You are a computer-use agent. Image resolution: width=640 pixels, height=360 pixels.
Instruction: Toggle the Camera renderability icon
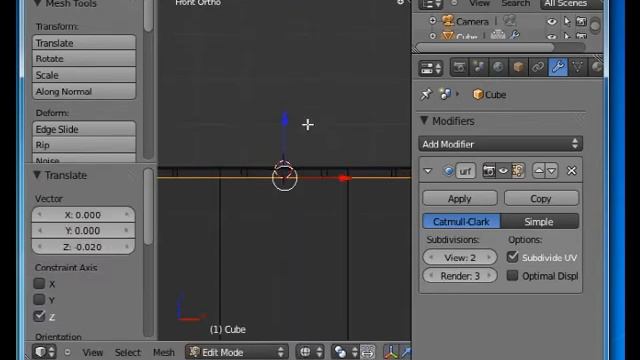581,21
